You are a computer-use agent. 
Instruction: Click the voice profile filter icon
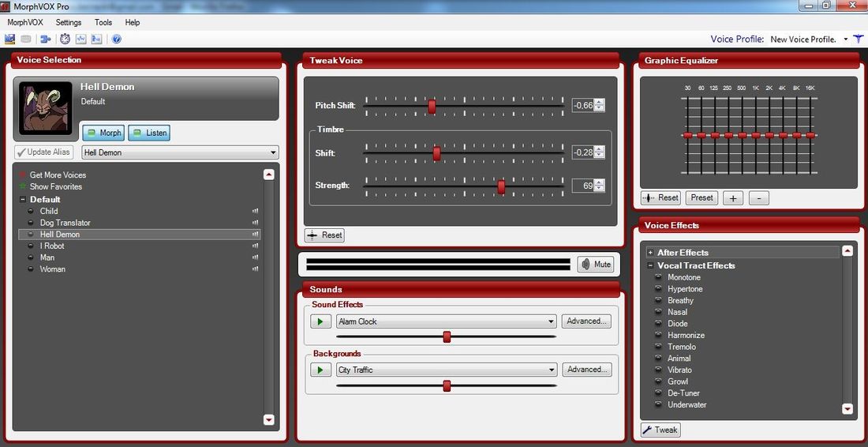858,39
